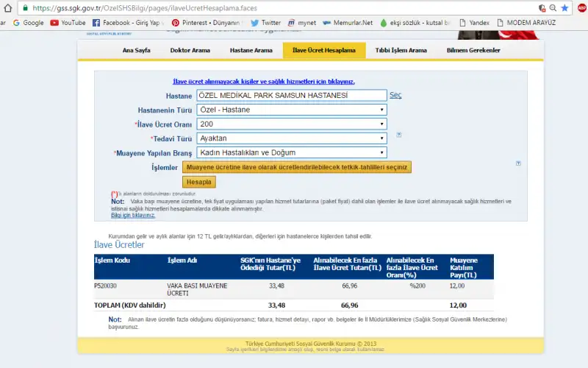
Task: Open the Twitter bookmark
Action: tap(265, 23)
